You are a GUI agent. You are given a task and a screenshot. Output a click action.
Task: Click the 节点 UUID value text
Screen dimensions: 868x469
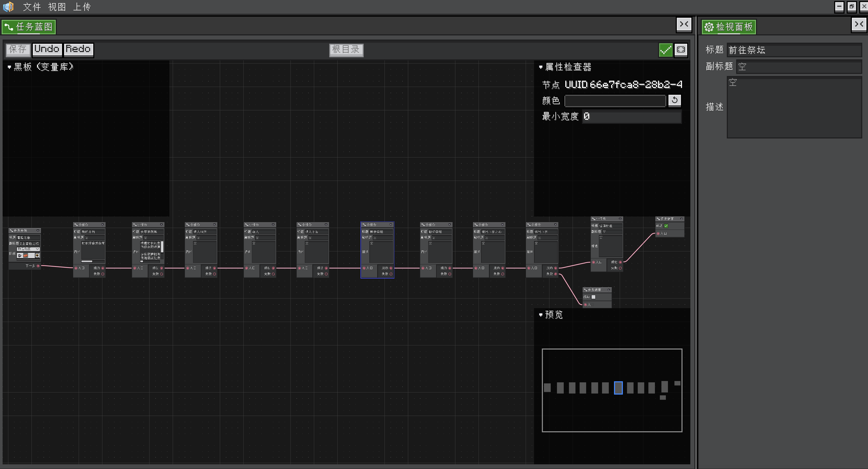pos(623,85)
